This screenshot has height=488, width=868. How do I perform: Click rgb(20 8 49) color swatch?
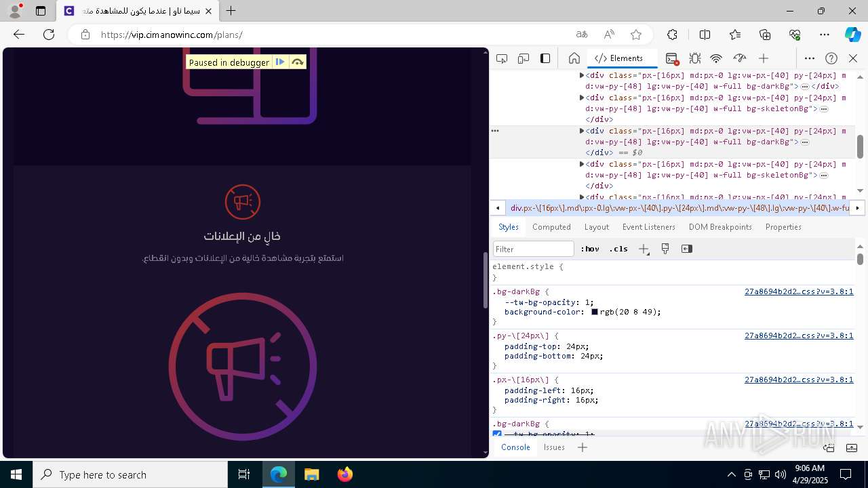(595, 312)
